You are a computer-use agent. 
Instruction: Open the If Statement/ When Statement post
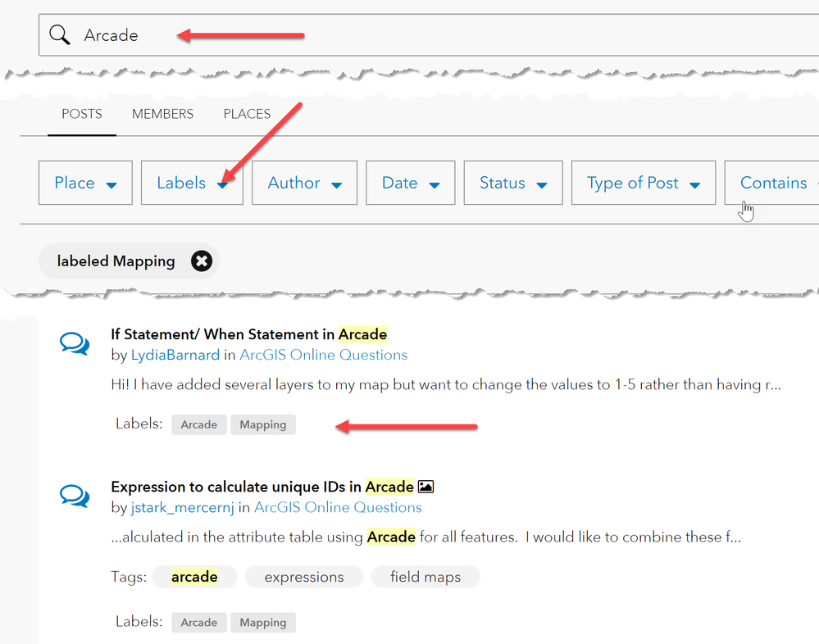pos(248,334)
